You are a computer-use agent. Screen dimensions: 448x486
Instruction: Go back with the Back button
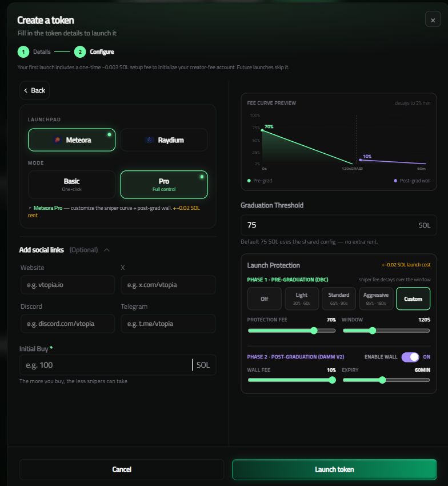pyautogui.click(x=35, y=90)
